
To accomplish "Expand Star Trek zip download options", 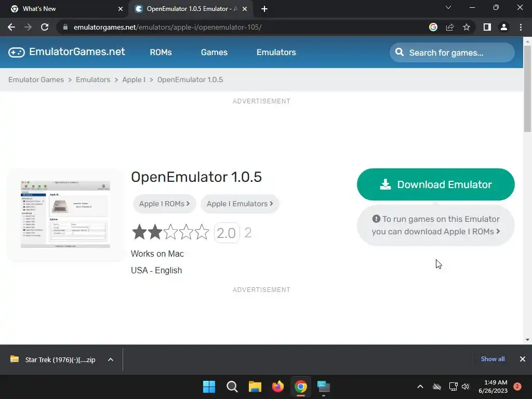I will pyautogui.click(x=111, y=360).
